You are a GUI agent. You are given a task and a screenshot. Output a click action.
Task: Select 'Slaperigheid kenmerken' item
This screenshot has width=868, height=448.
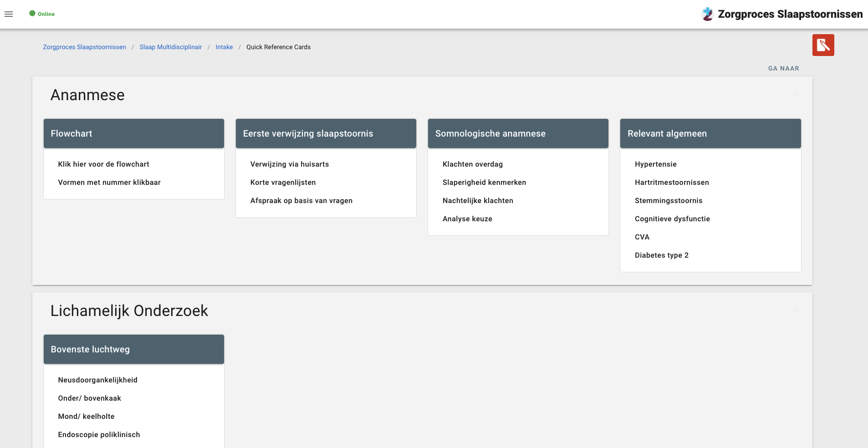pos(484,182)
